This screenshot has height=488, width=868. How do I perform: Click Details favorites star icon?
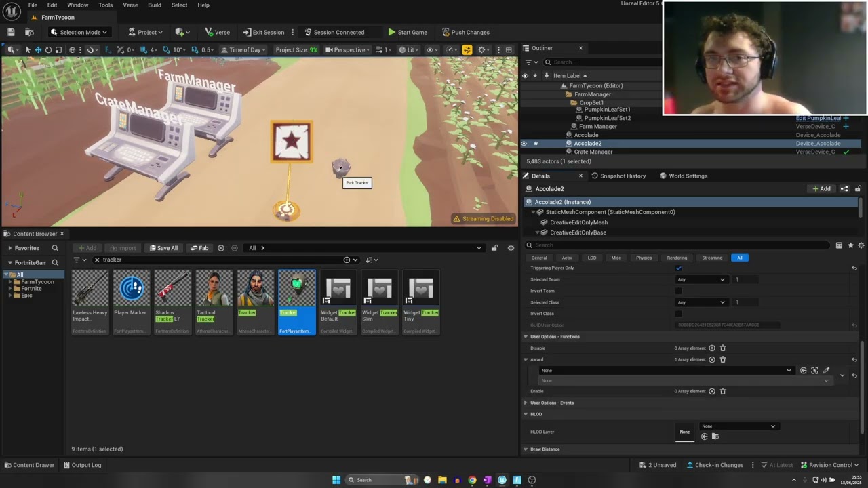[850, 245]
